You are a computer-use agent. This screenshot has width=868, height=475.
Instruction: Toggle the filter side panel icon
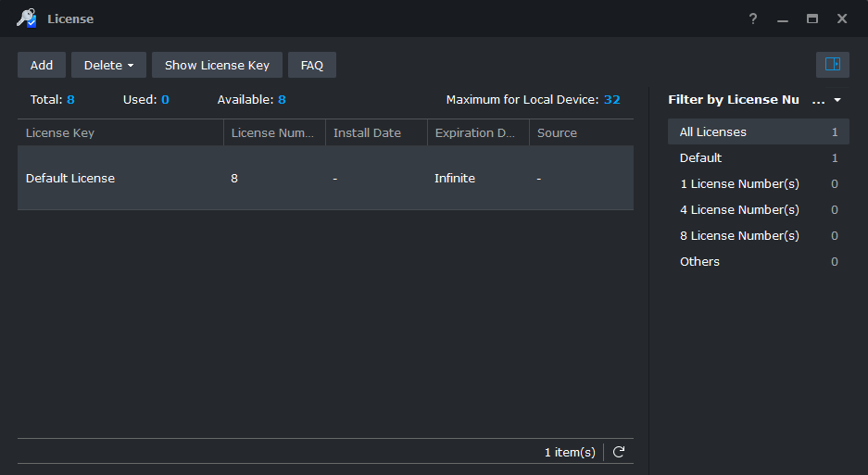[832, 65]
